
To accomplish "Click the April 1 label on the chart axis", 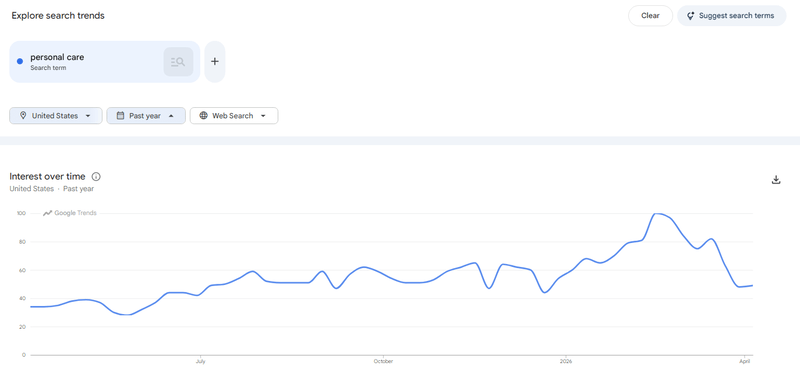I will (x=745, y=362).
